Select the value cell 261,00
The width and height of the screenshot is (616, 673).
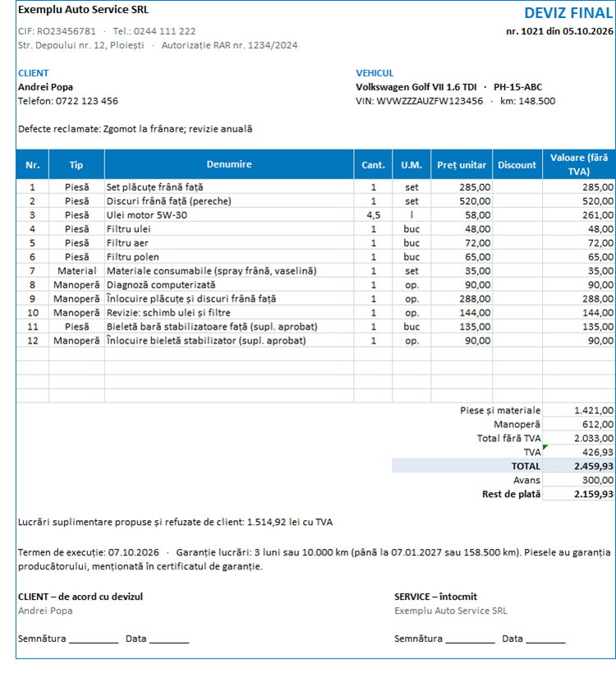(579, 215)
